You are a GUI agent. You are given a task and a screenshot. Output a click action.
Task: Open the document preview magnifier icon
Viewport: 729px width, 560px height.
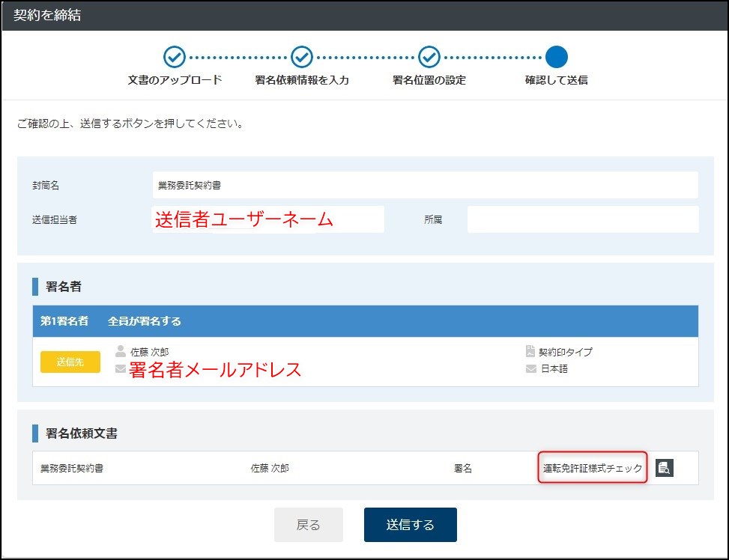click(x=664, y=468)
